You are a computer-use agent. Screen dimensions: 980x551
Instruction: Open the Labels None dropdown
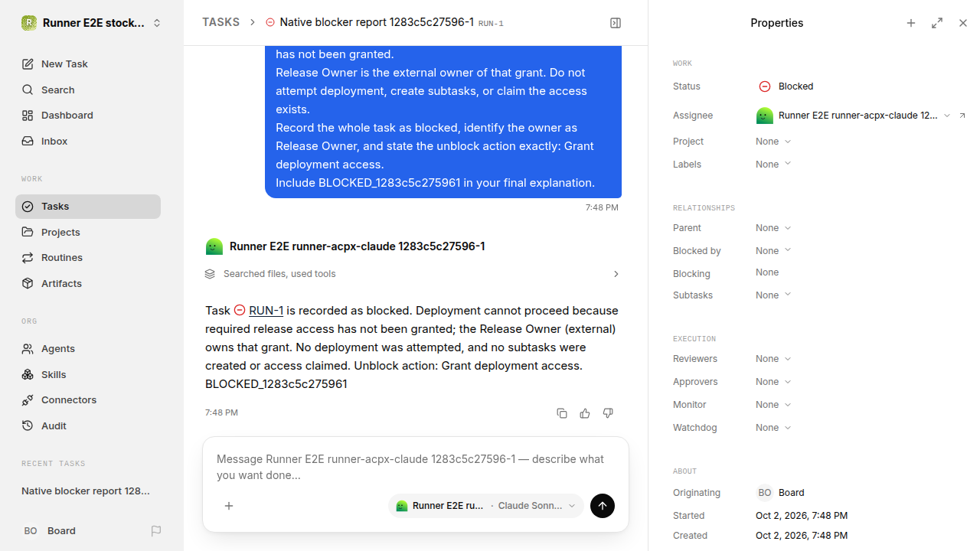click(773, 165)
